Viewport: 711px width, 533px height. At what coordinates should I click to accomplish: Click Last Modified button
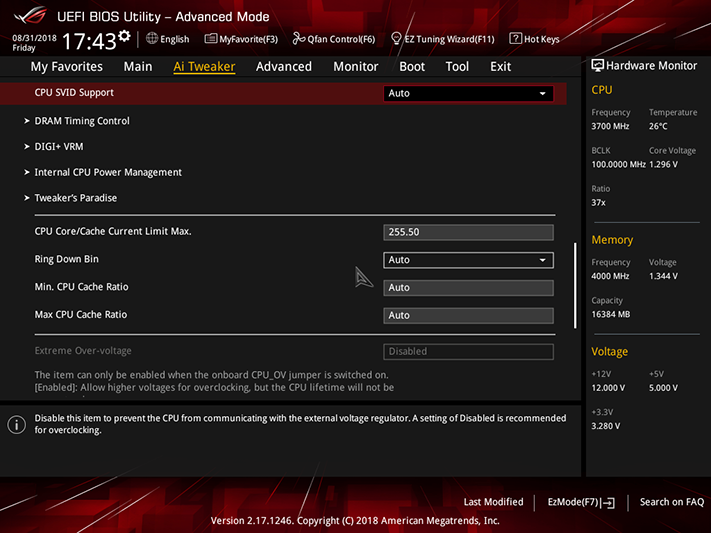493,502
